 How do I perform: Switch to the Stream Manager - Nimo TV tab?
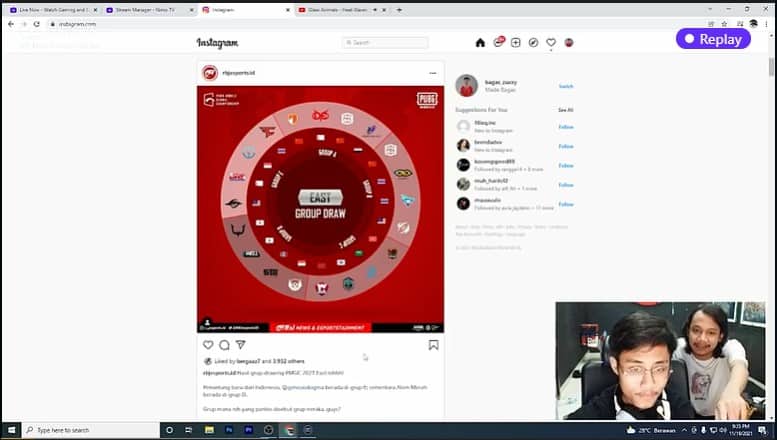point(150,10)
